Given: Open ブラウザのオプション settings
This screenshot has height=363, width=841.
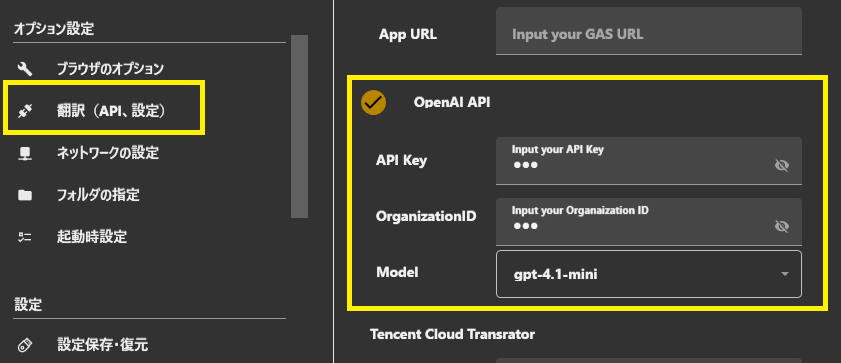Looking at the screenshot, I should pyautogui.click(x=110, y=69).
